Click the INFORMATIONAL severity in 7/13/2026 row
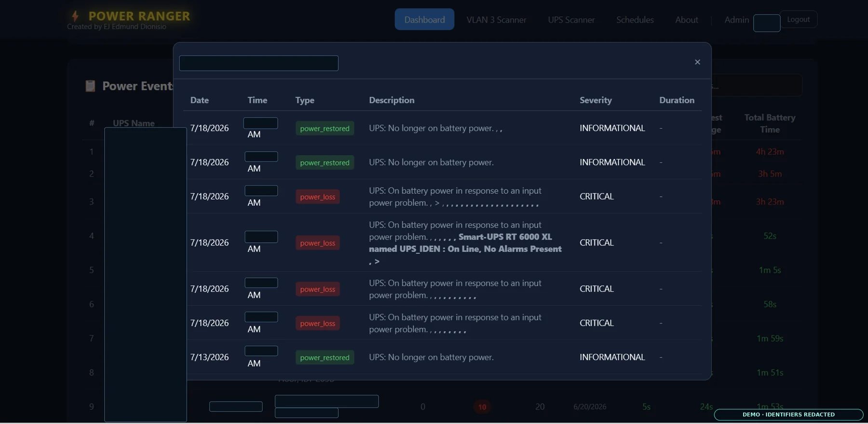Image resolution: width=868 pixels, height=424 pixels. (612, 357)
